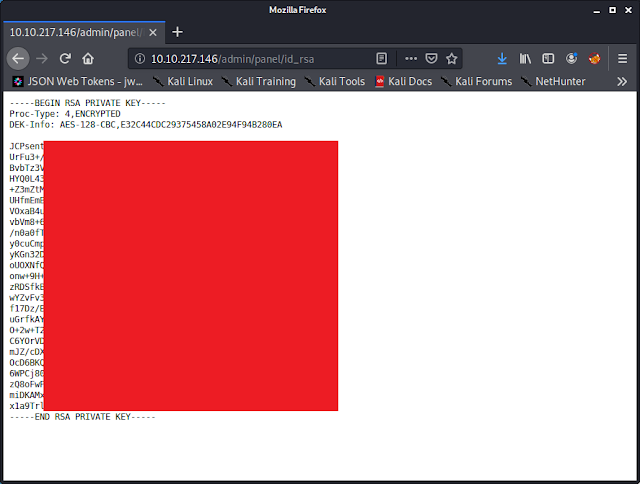
Task: Click the Proc-Type: 4,ENCRYPTED line
Action: pos(65,114)
